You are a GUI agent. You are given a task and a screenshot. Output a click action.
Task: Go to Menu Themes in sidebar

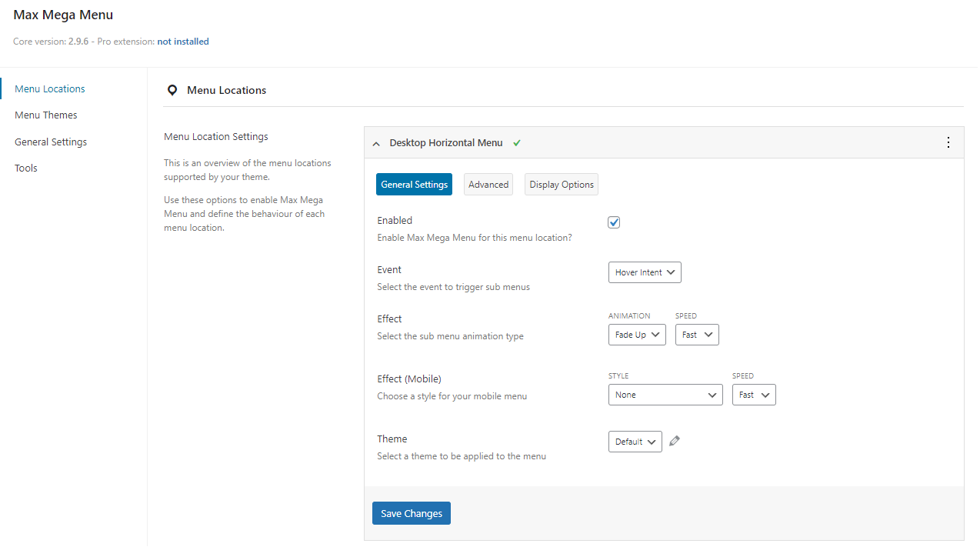tap(46, 115)
